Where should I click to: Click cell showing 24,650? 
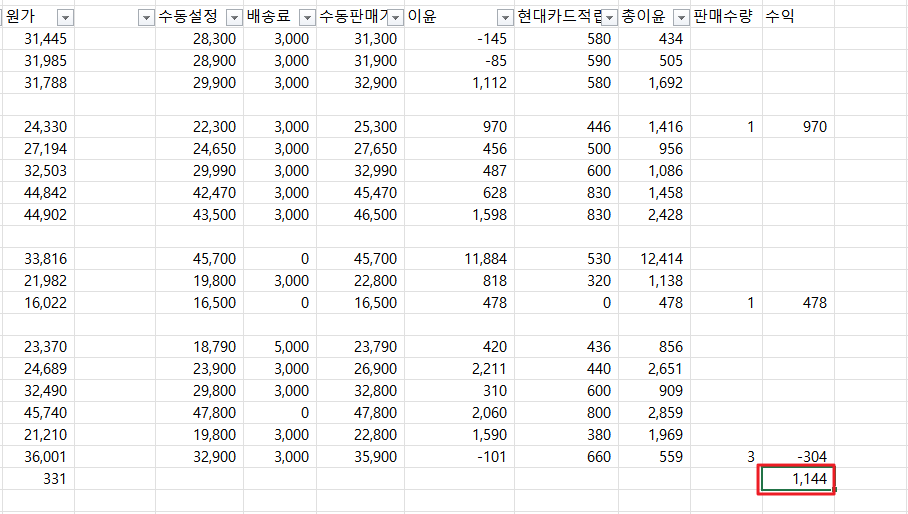(199, 149)
